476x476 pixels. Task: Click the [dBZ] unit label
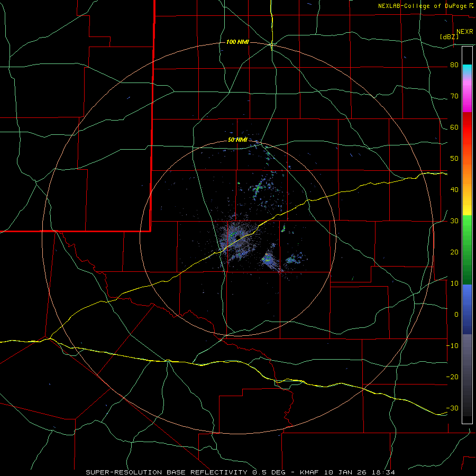point(449,36)
